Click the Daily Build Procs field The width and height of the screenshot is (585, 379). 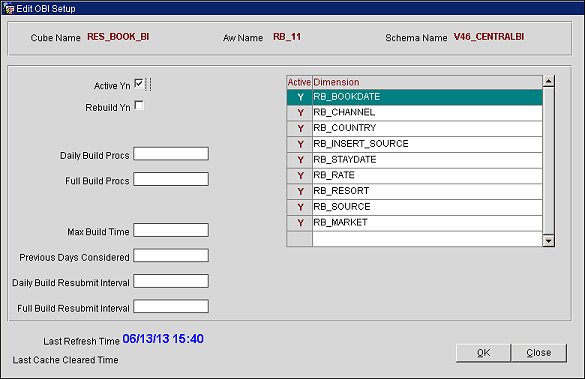click(171, 154)
